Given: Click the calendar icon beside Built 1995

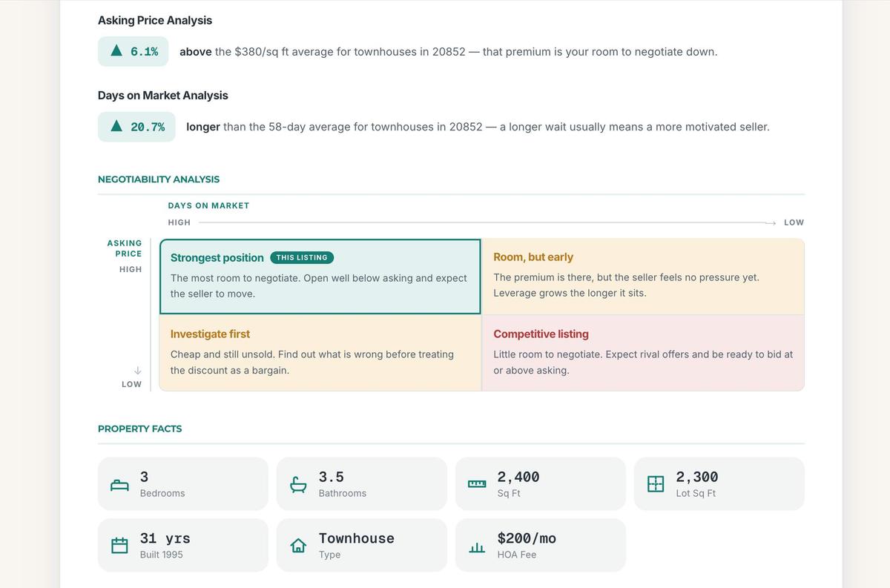Looking at the screenshot, I should click(119, 546).
